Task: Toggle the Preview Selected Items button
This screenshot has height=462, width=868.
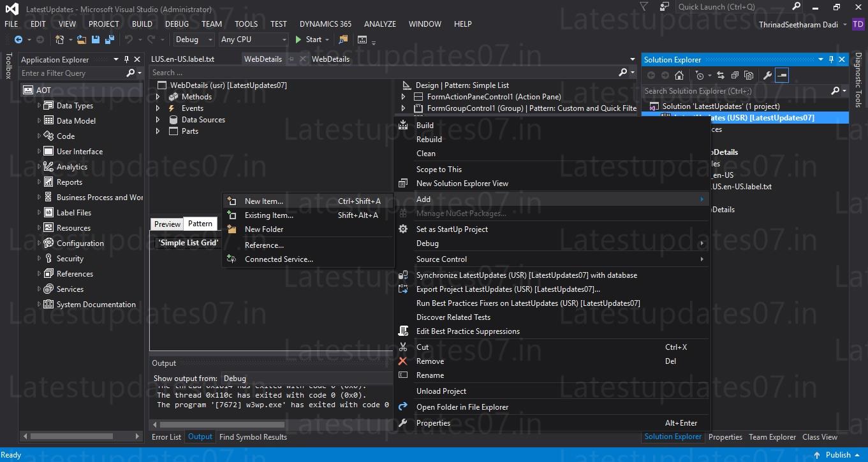Action: 781,75
